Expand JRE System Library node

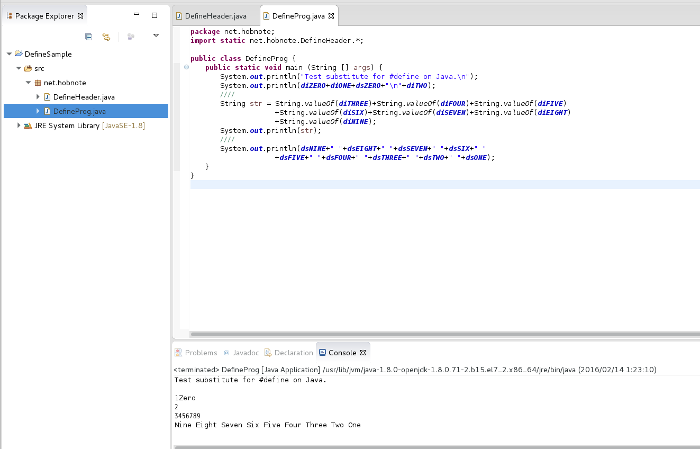pyautogui.click(x=18, y=125)
